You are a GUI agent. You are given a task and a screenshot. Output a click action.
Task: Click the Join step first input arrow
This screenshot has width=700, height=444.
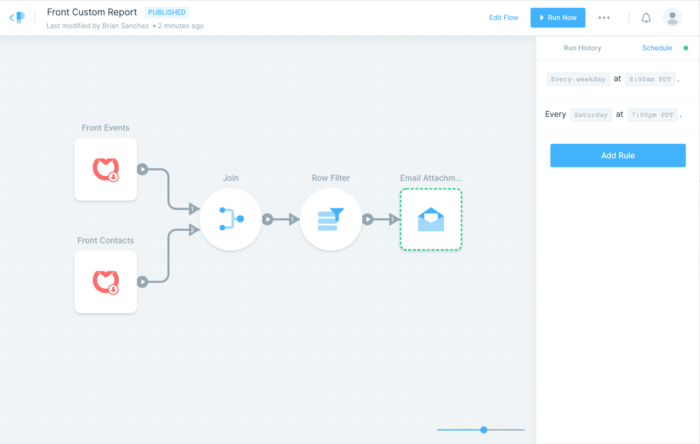click(x=194, y=208)
